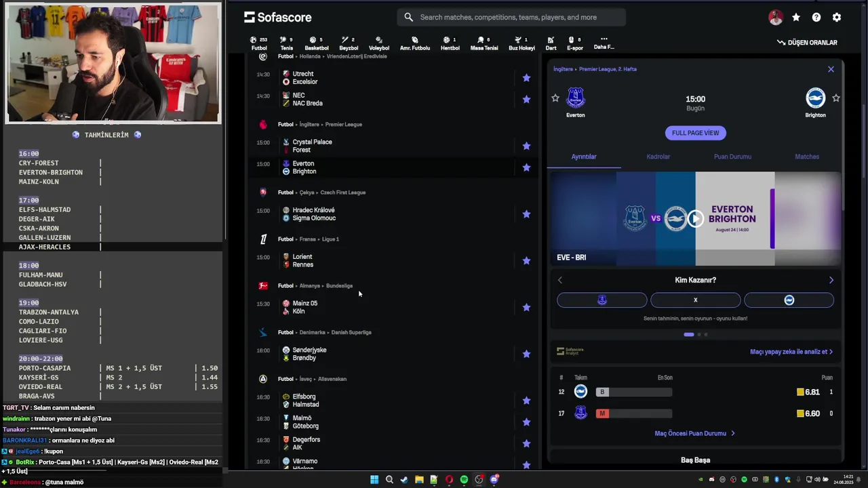
Task: Open the Futbol sport category
Action: point(259,43)
